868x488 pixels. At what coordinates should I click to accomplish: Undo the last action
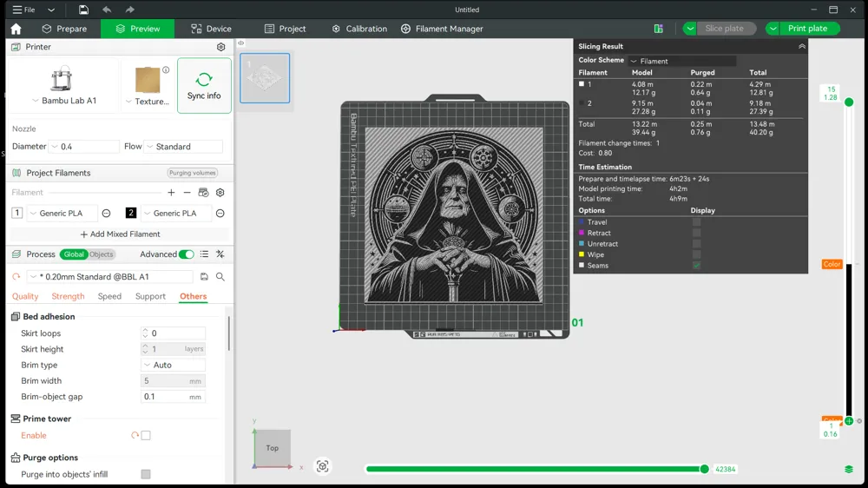coord(107,10)
